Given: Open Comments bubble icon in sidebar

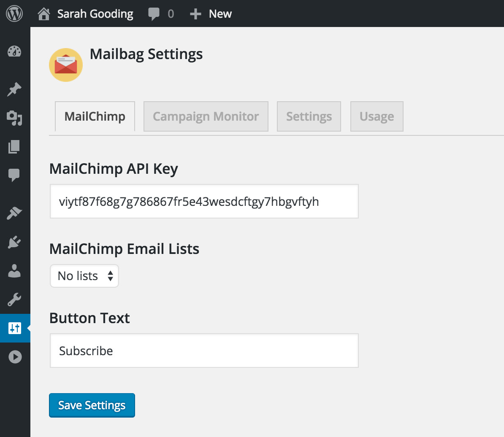Looking at the screenshot, I should [14, 175].
